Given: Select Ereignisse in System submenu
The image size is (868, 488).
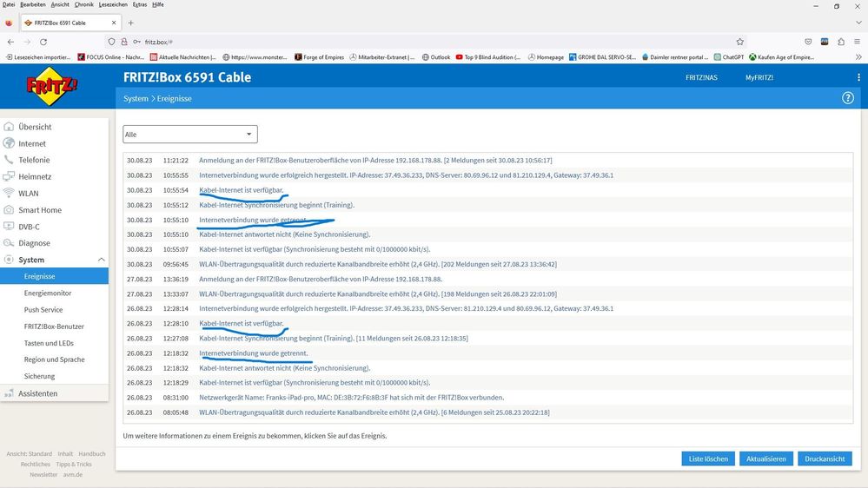Looking at the screenshot, I should pos(54,276).
